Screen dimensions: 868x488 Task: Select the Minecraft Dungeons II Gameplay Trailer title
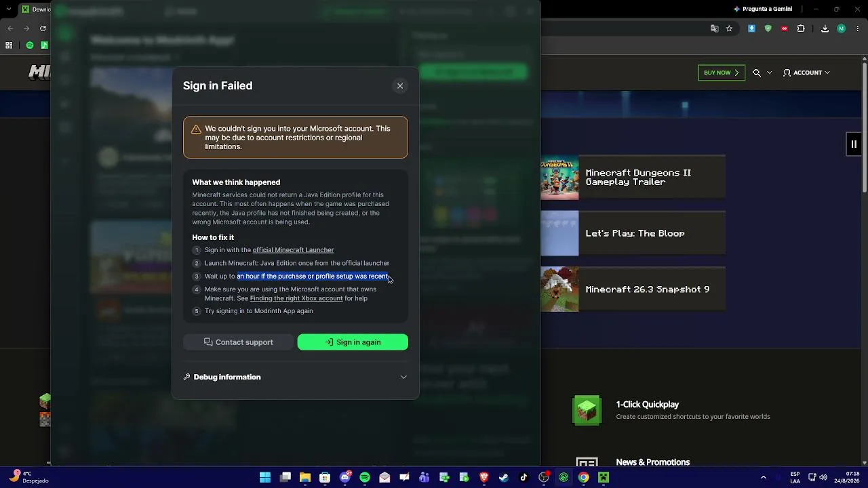point(638,178)
